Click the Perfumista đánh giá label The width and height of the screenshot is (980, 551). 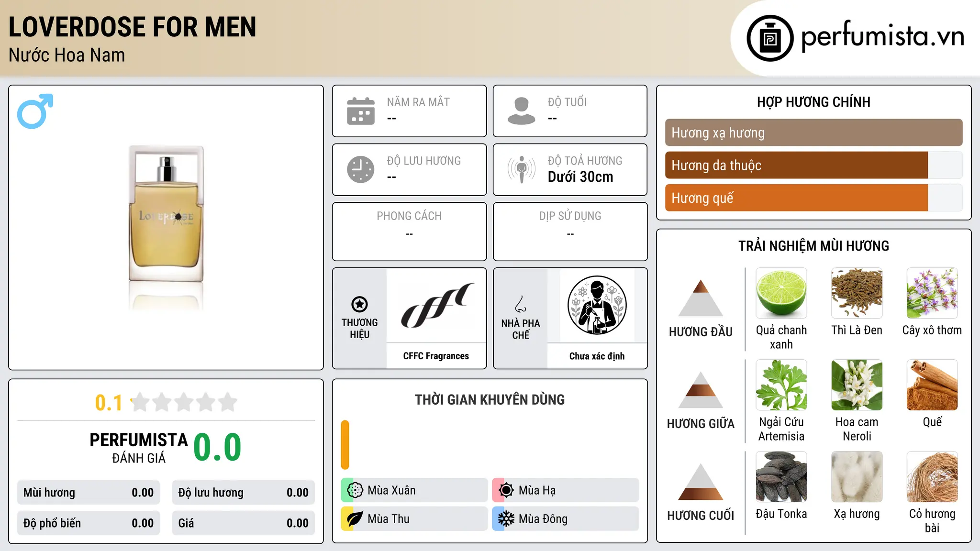pos(139,448)
